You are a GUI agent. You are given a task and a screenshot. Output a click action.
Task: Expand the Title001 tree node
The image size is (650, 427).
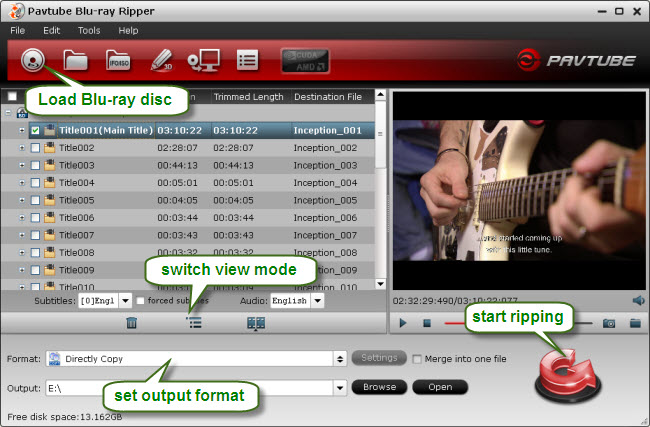pos(22,130)
